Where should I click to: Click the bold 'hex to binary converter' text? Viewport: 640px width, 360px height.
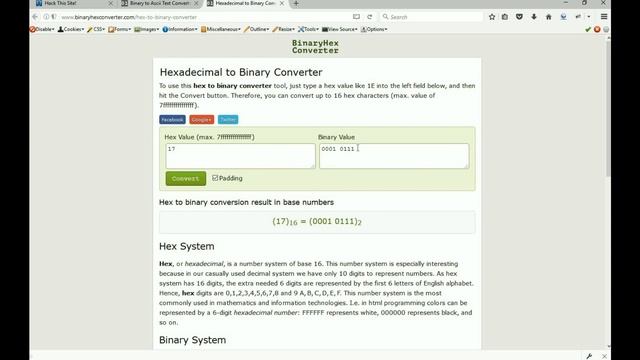[232, 86]
